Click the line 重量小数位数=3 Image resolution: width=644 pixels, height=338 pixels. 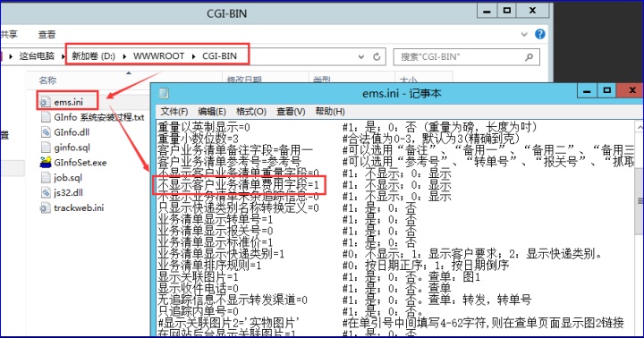(x=198, y=139)
